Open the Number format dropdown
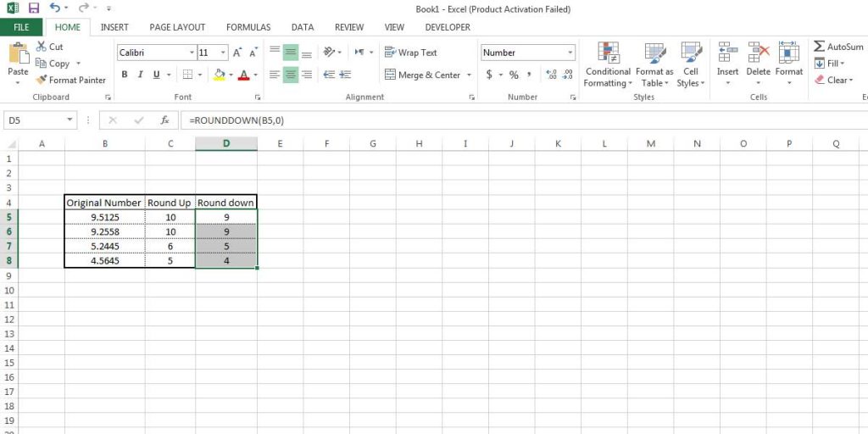The image size is (868, 434). tap(570, 53)
